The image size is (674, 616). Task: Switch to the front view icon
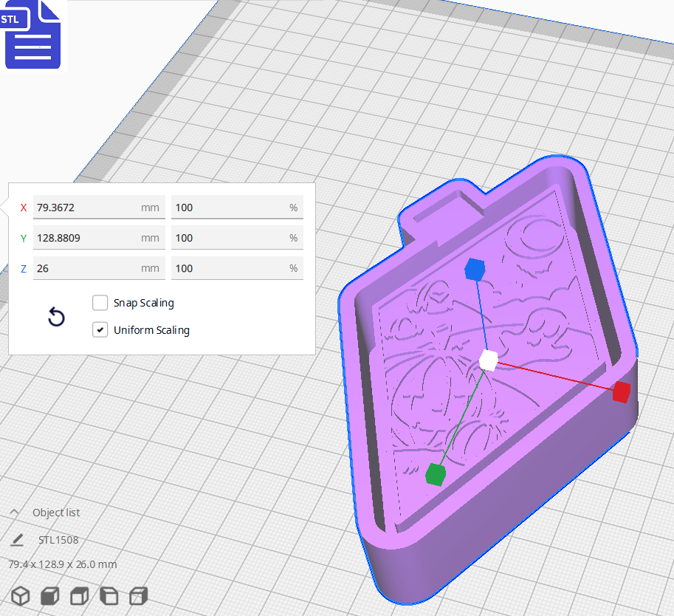[49, 596]
